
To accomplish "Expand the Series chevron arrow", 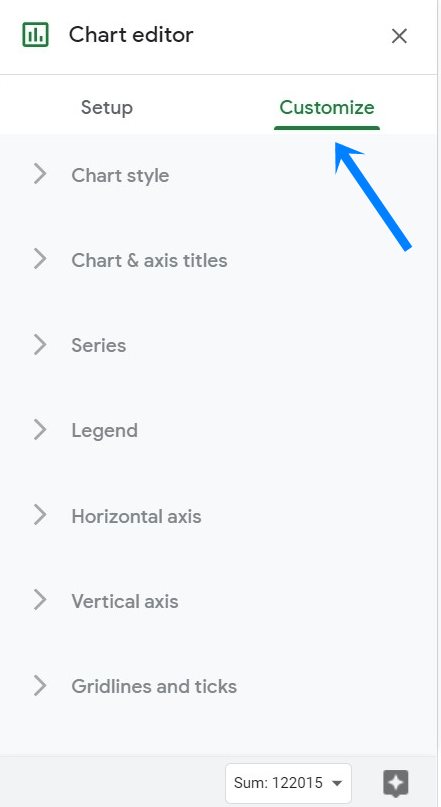I will (40, 344).
